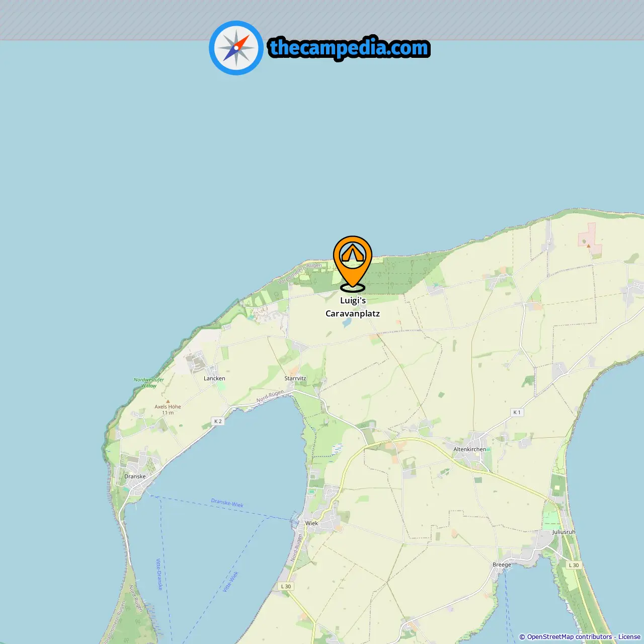Image resolution: width=644 pixels, height=644 pixels.
Task: Select the Juliusruh town label
Action: 563,532
